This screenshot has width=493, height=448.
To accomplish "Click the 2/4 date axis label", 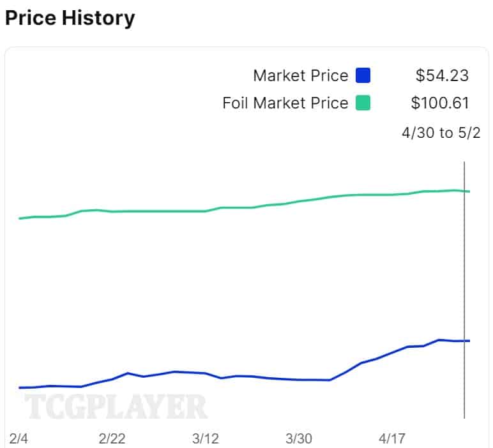I will coord(19,438).
